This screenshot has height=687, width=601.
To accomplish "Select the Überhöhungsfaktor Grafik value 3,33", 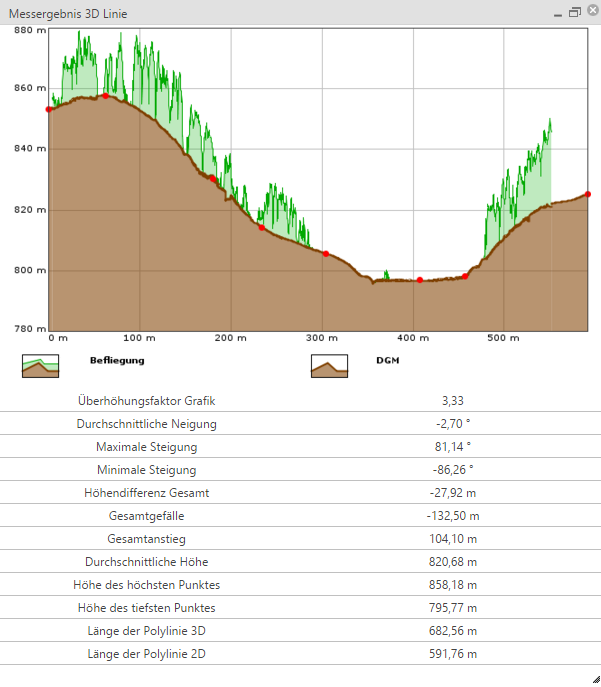I will click(452, 401).
